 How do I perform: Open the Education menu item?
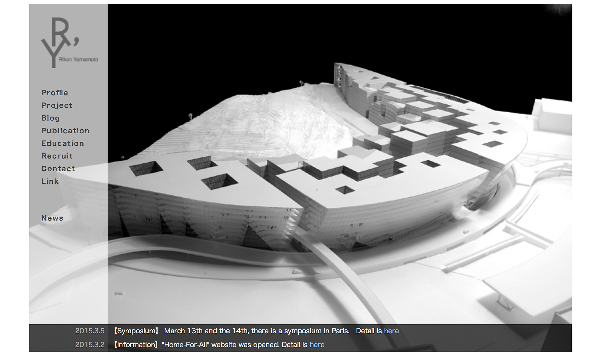coord(63,143)
